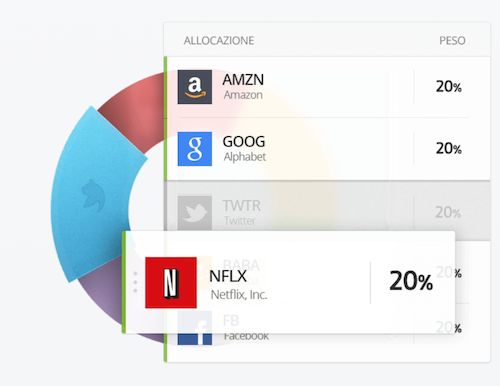Image resolution: width=500 pixels, height=386 pixels.
Task: Click the red Netflix N logo
Action: coord(171,283)
